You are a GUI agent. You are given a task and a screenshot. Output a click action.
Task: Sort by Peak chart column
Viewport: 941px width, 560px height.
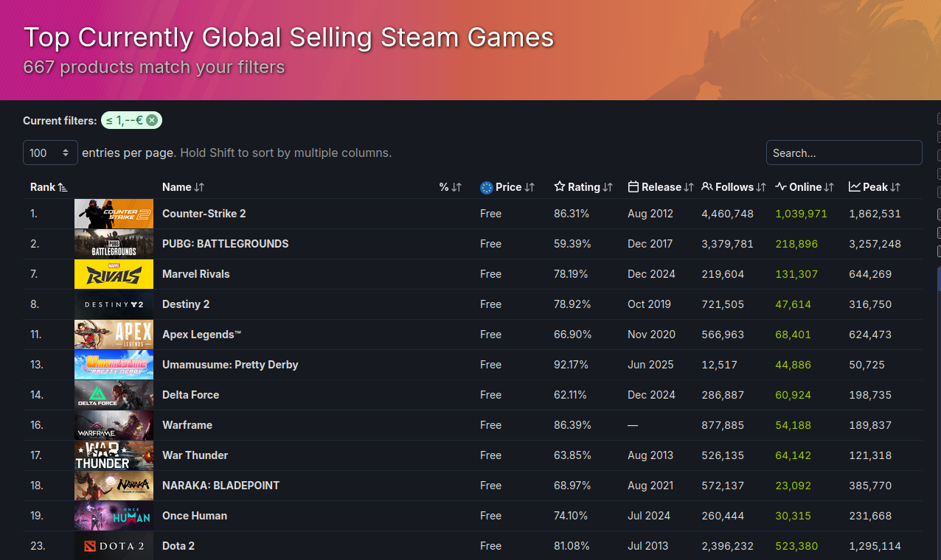tap(874, 187)
